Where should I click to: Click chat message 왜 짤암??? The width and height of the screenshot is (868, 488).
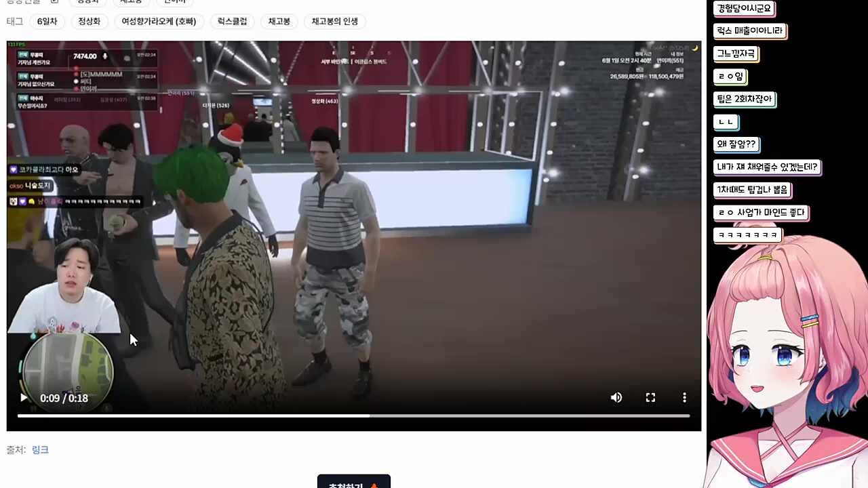pos(736,144)
